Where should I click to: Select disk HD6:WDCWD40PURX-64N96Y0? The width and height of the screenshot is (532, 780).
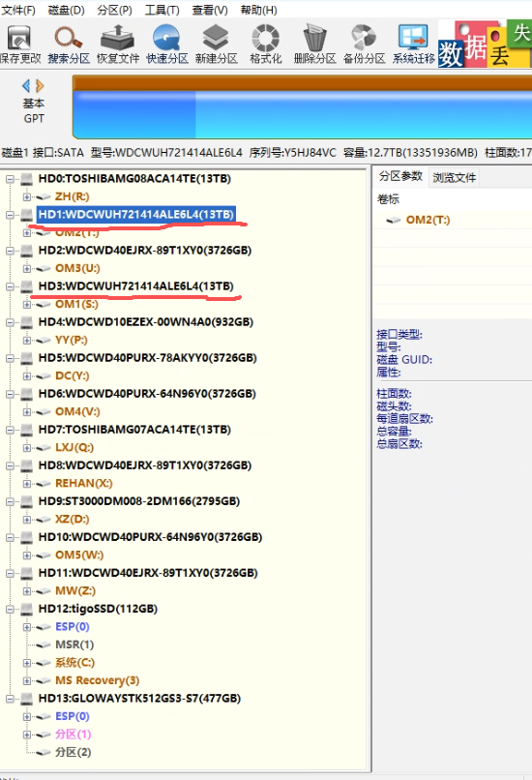[x=147, y=394]
